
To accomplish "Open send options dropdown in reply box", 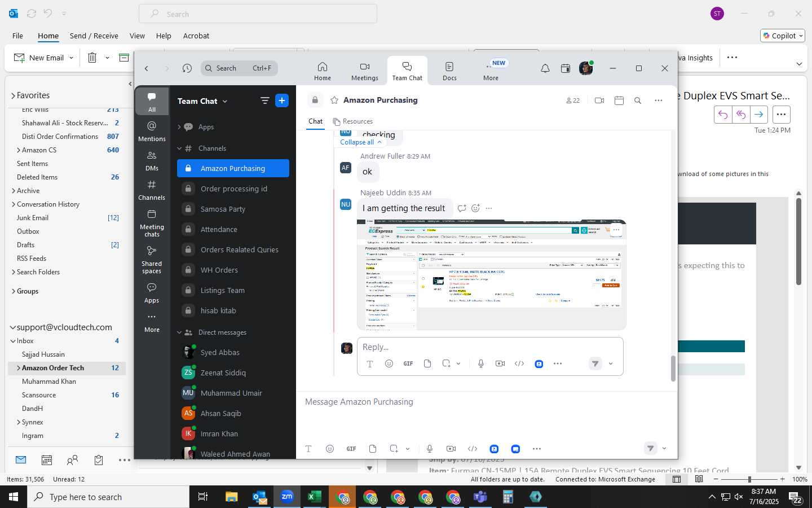I will click(x=611, y=364).
